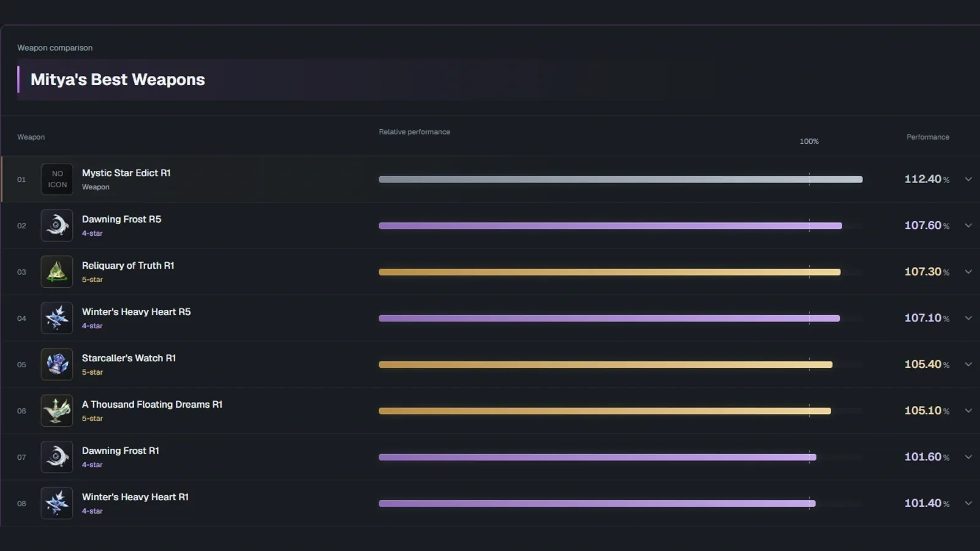Click the 'Mitya's Best Weapons' heading
This screenshot has width=980, height=551.
118,80
